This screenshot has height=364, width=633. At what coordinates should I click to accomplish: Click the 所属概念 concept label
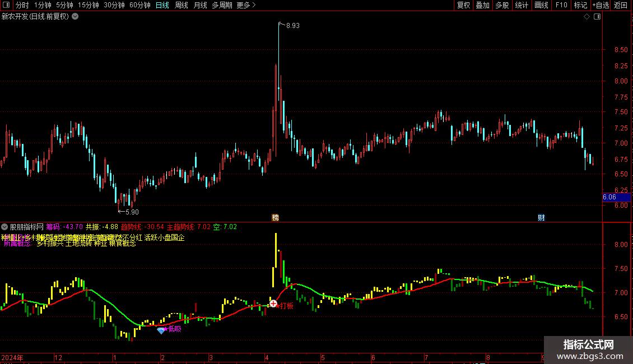[17, 244]
